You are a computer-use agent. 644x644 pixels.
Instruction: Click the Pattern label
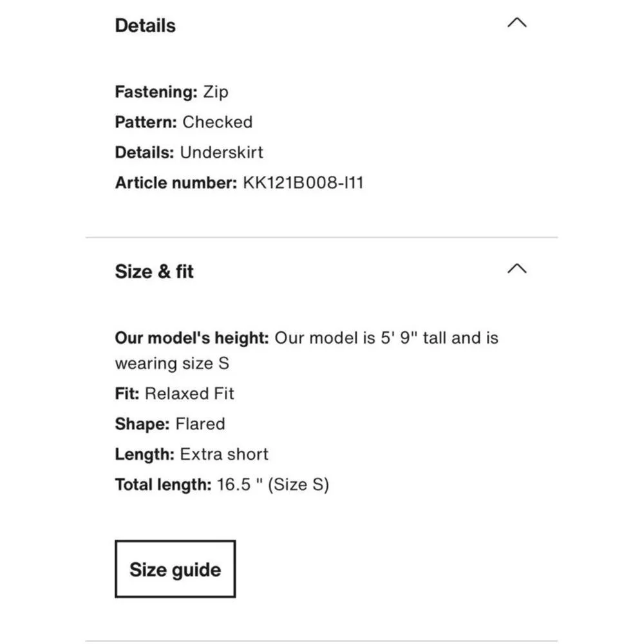point(146,122)
